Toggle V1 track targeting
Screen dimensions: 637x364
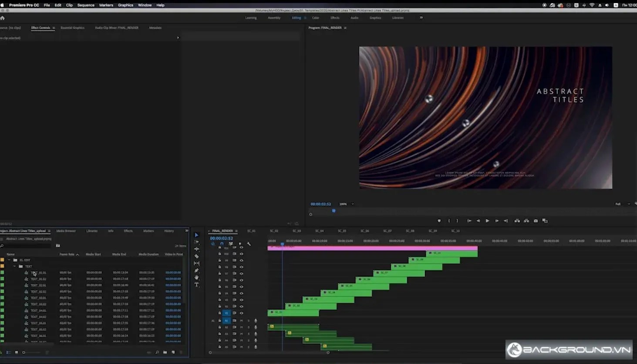(x=226, y=313)
